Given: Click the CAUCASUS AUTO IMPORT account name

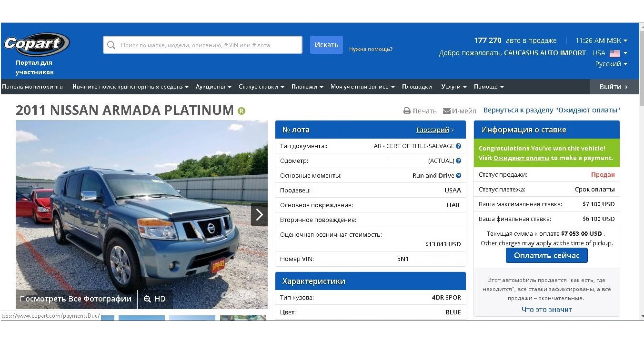Looking at the screenshot, I should [545, 53].
